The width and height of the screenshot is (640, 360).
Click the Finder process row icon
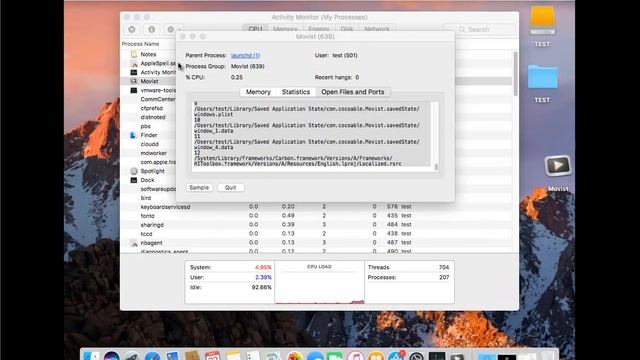[x=133, y=135]
